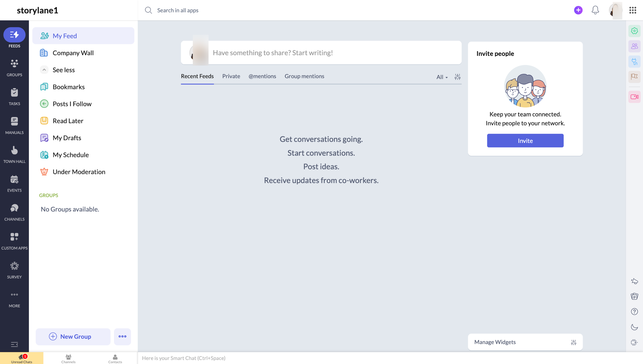This screenshot has width=643, height=364.
Task: Click the New Group button
Action: (x=73, y=336)
